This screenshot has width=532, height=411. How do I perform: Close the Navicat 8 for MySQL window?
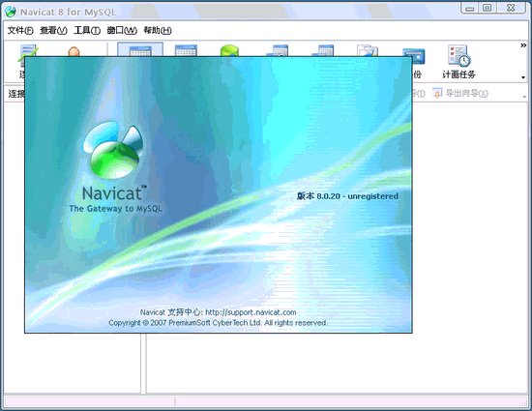(x=511, y=8)
